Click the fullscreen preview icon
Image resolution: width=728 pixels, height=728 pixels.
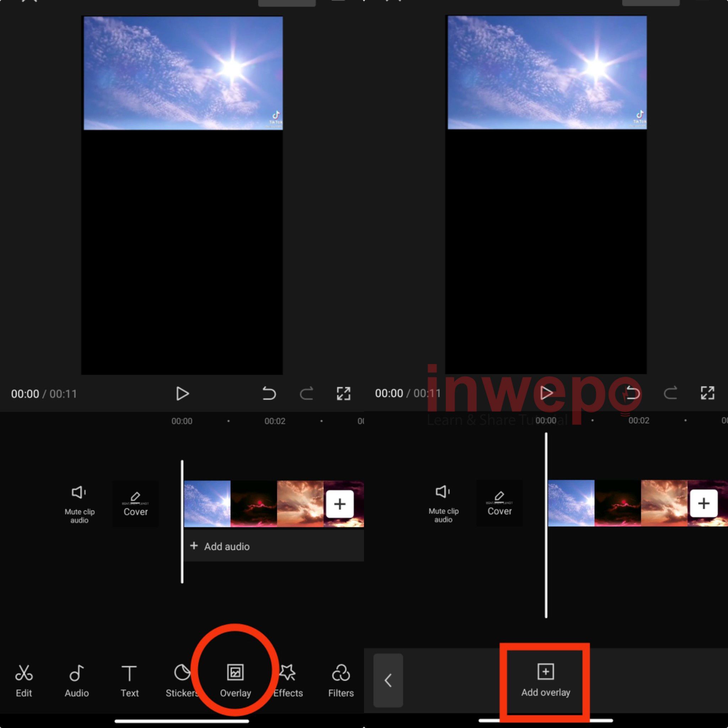[x=343, y=394]
